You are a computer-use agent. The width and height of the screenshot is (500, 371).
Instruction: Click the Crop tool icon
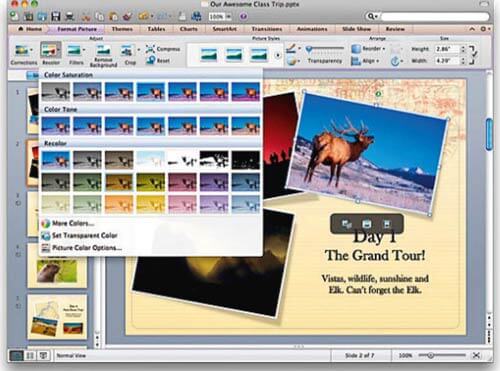click(127, 51)
